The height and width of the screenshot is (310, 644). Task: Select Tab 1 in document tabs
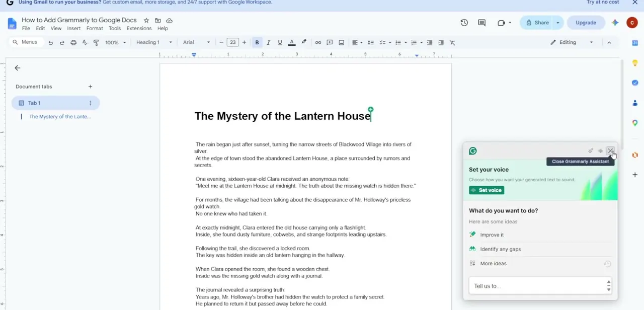[56, 103]
